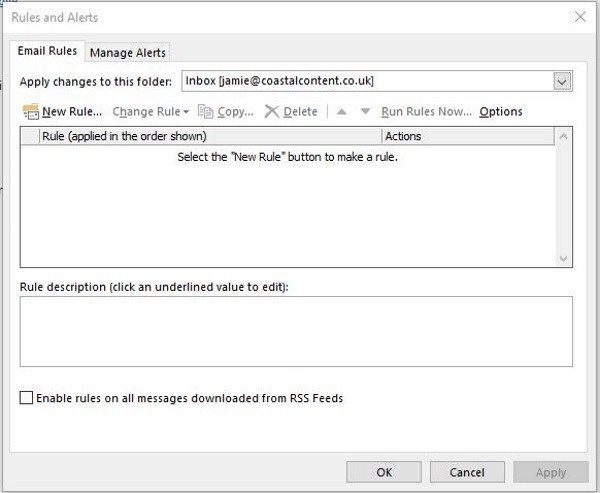Click the Apply button
This screenshot has width=600, height=493.
tap(551, 472)
